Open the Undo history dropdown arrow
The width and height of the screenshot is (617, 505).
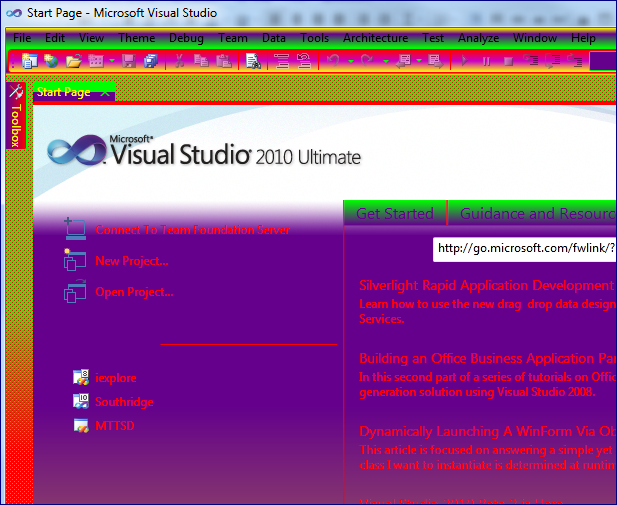(351, 61)
